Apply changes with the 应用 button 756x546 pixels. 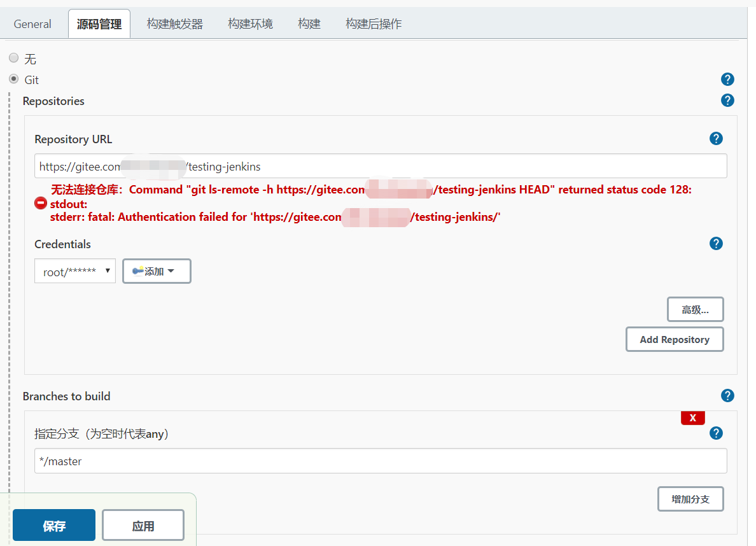[143, 525]
